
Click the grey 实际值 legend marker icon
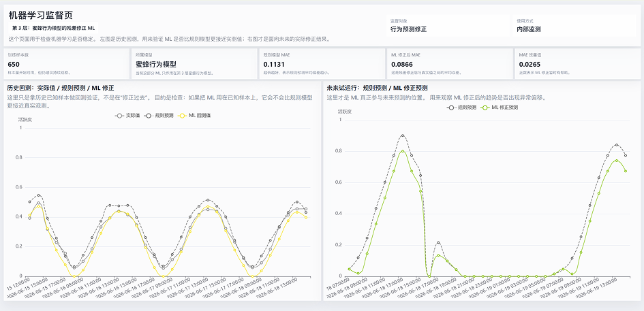119,116
